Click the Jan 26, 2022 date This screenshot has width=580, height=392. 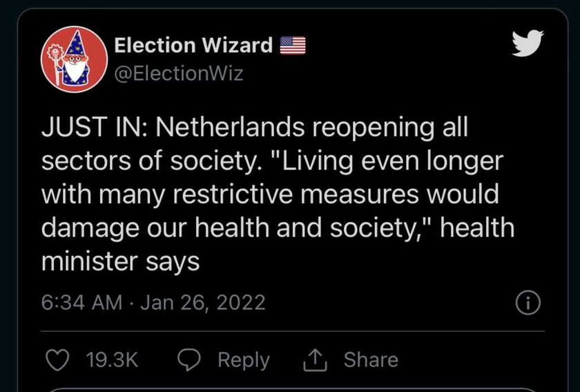point(203,302)
